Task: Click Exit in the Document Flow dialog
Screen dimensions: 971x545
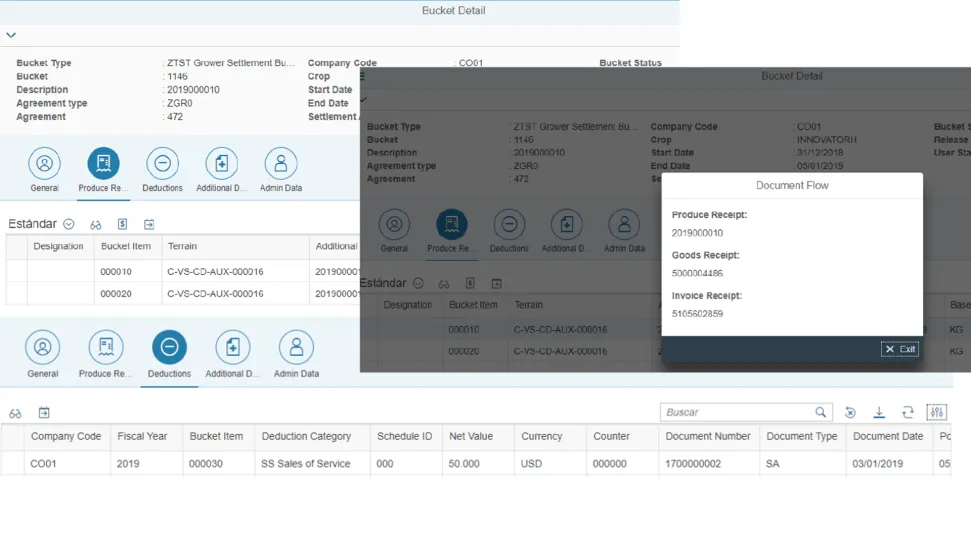Action: click(900, 349)
